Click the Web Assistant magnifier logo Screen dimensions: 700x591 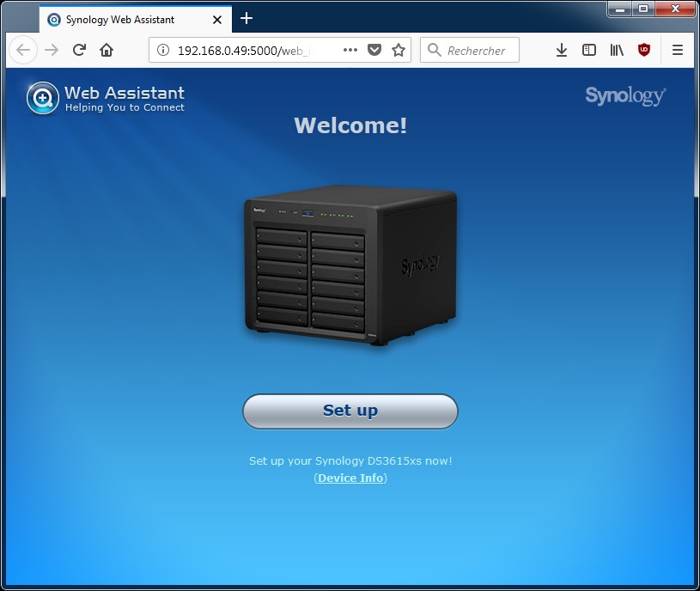pos(42,98)
